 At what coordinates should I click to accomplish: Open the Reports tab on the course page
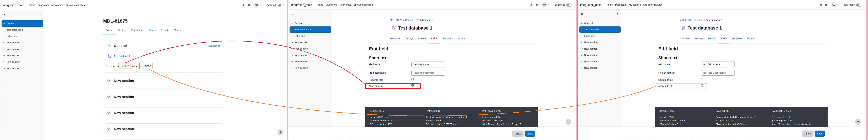pos(165,30)
